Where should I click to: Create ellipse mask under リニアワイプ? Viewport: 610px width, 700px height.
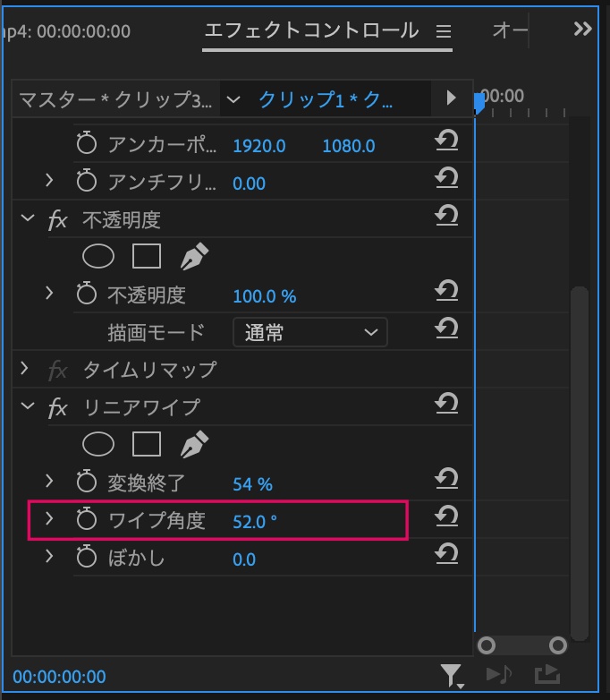[98, 444]
